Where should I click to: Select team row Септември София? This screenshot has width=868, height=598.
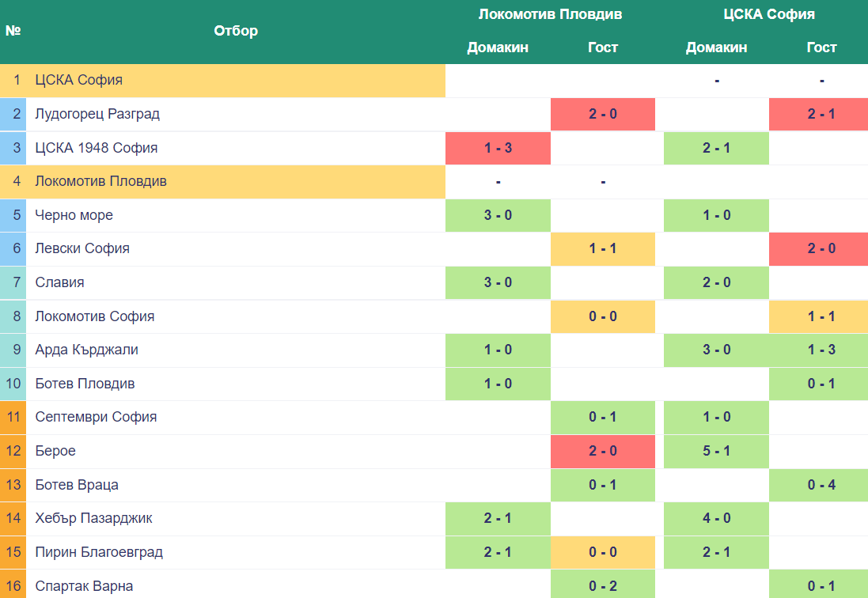pos(434,418)
